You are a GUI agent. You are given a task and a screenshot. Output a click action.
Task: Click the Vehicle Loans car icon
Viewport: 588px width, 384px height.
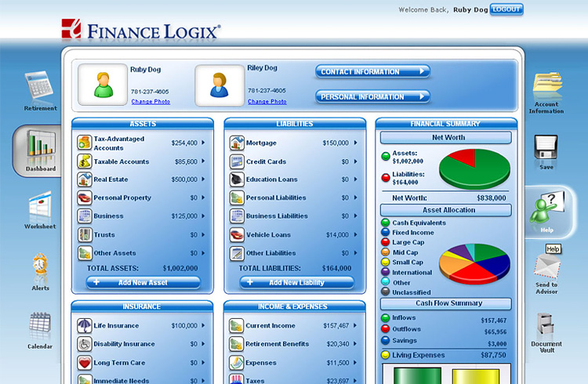237,235
